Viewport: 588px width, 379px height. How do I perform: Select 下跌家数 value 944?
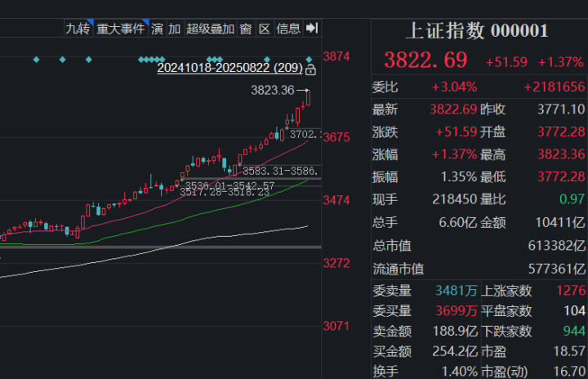(x=574, y=331)
